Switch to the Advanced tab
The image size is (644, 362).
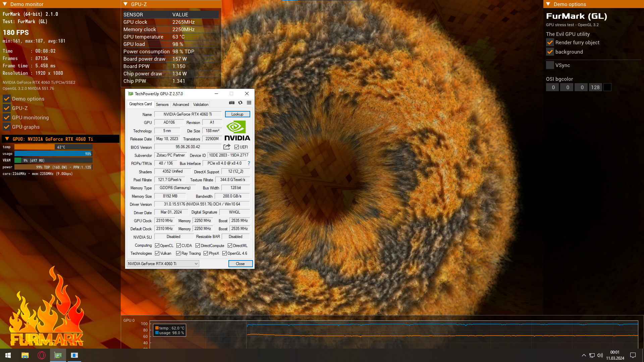click(x=181, y=105)
